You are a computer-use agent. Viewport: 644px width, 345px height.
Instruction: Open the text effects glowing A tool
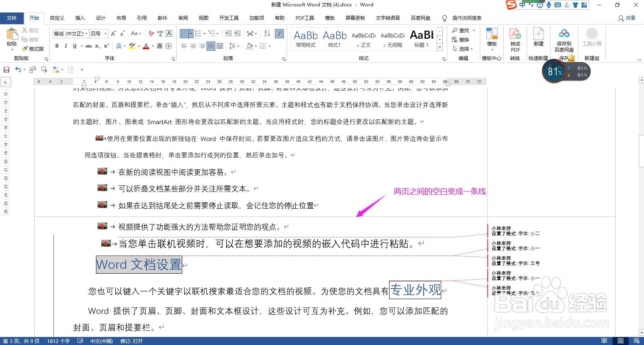[x=119, y=46]
